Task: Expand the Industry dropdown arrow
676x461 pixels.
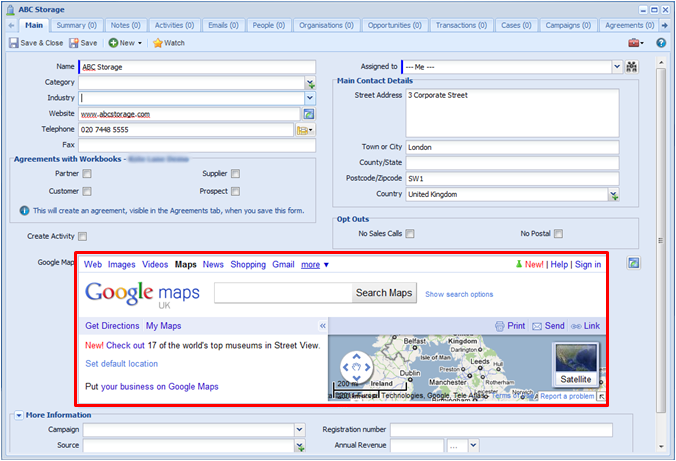Action: (310, 98)
